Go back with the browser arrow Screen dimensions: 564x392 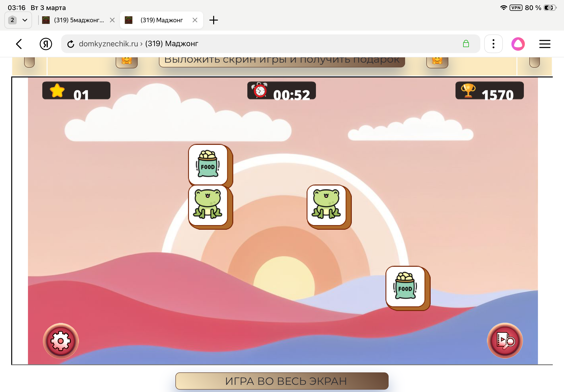(19, 44)
